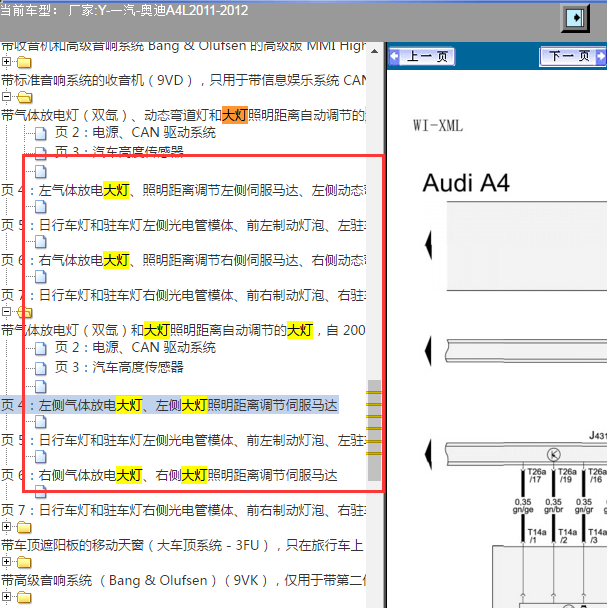Select 带气体放电灯（双氙）、动态弯道灯 entry
This screenshot has width=607, height=608.
(x=183, y=115)
